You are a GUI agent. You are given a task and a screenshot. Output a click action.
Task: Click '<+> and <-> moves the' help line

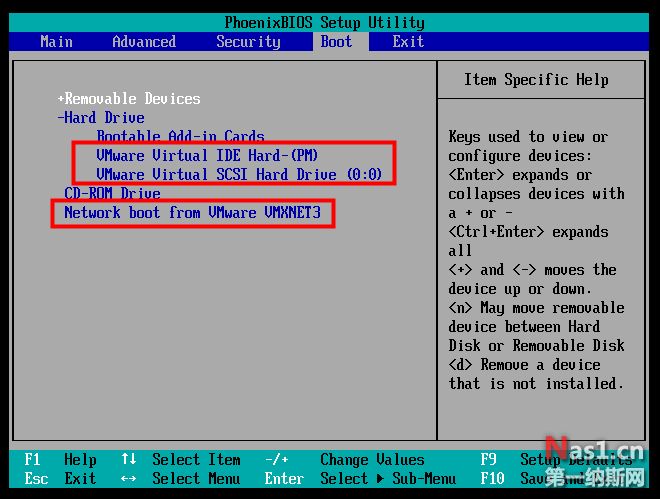(532, 270)
